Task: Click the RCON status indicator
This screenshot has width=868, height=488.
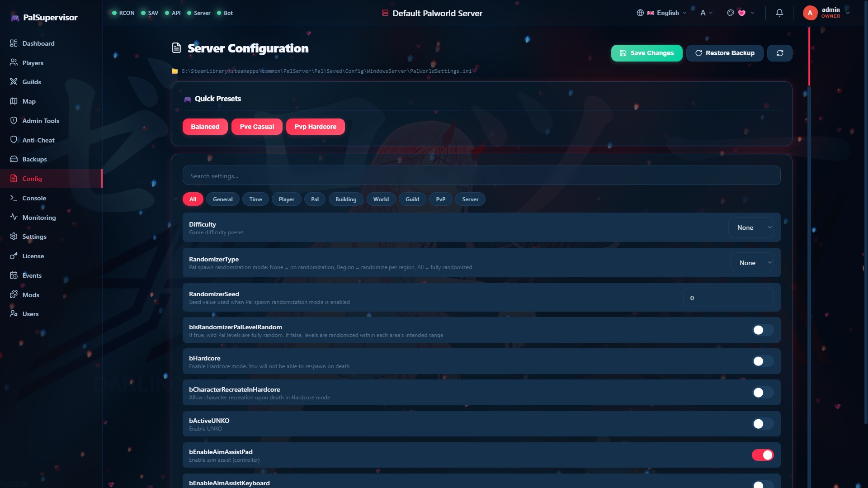Action: coord(123,13)
